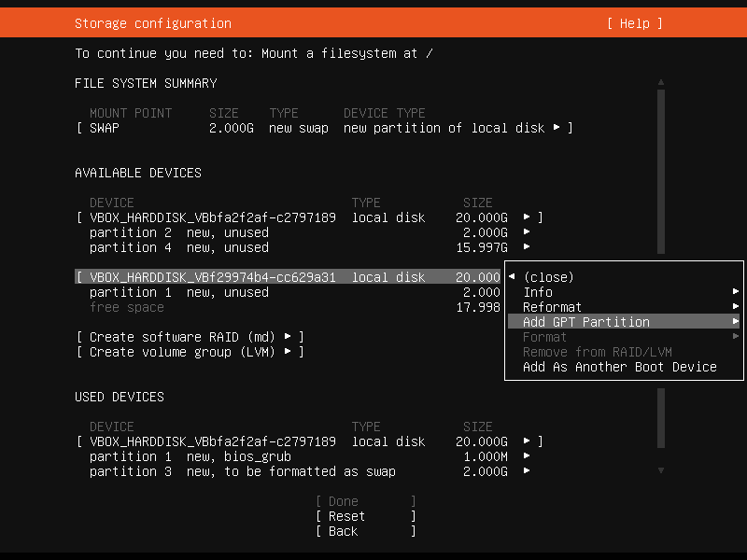
Task: Click greyed Format menu entry
Action: pyautogui.click(x=624, y=337)
